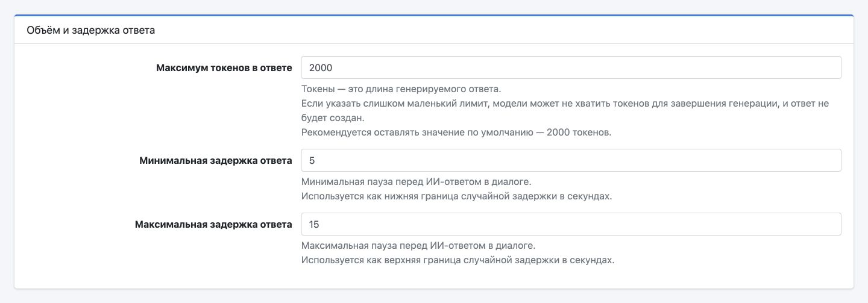Click the Объём и задержка ответа header
Image resolution: width=868 pixels, height=303 pixels.
(x=91, y=30)
